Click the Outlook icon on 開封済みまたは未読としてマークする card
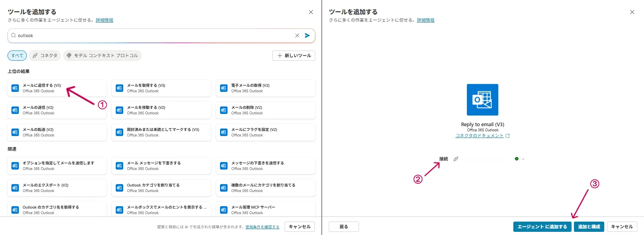 pyautogui.click(x=119, y=132)
